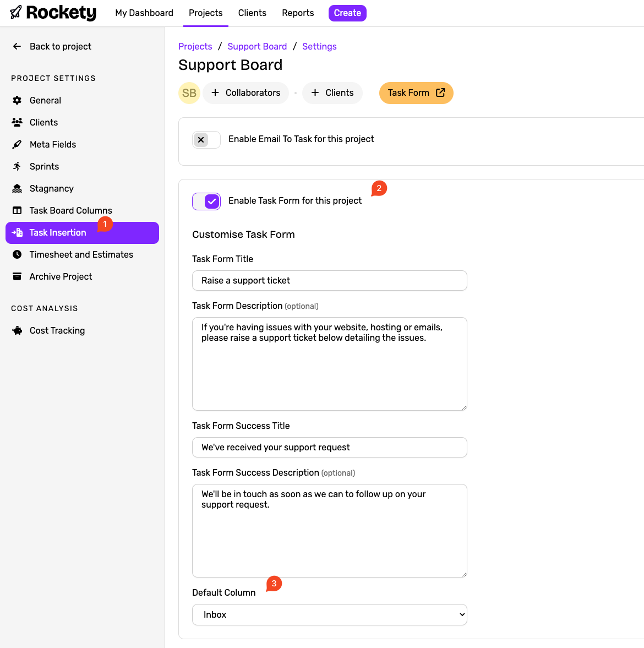Image resolution: width=644 pixels, height=648 pixels.
Task: Open Clients in the top navigation
Action: pyautogui.click(x=252, y=13)
